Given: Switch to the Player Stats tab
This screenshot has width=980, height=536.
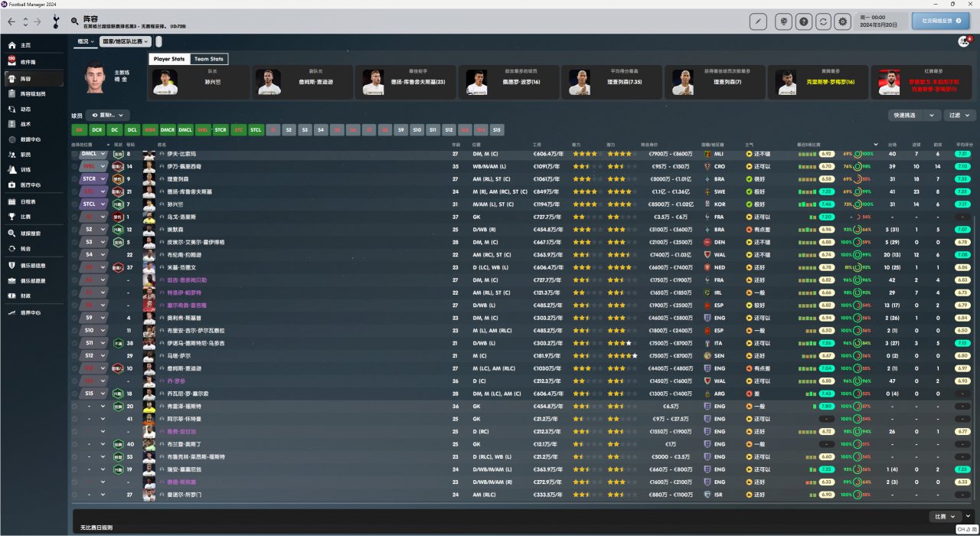Looking at the screenshot, I should coord(168,59).
